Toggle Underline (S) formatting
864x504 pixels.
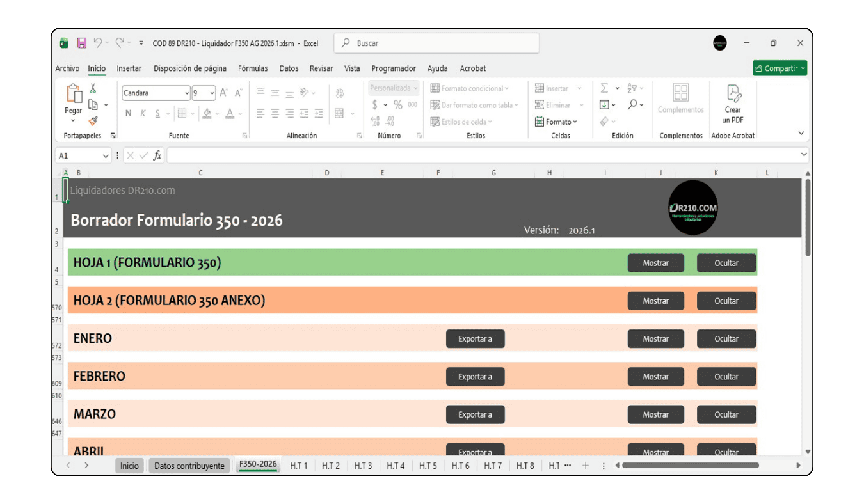click(157, 113)
